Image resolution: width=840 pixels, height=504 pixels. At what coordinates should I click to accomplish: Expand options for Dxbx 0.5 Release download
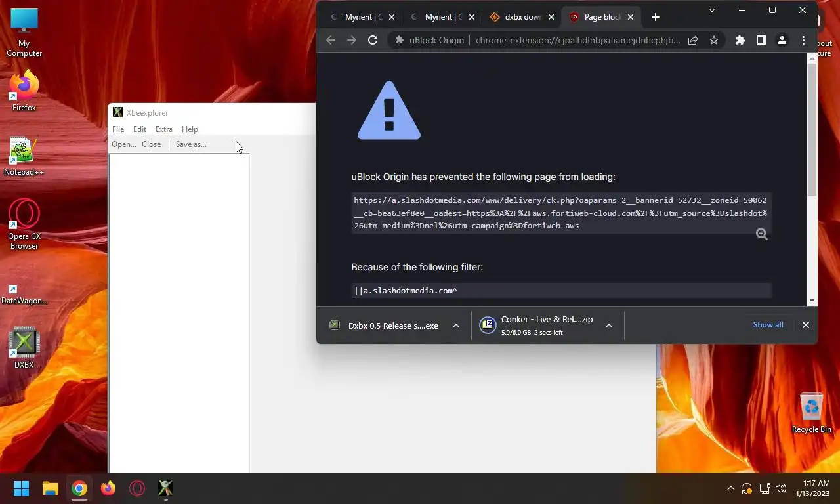[x=456, y=325]
